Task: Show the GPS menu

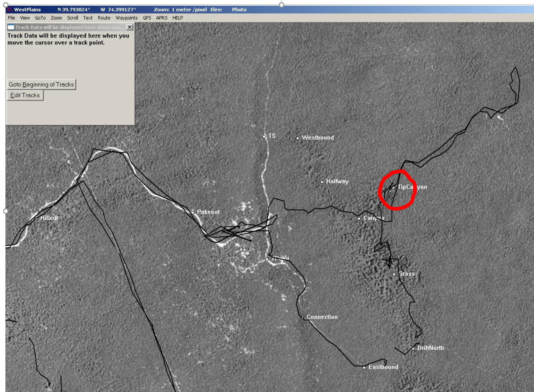Action: [x=147, y=18]
